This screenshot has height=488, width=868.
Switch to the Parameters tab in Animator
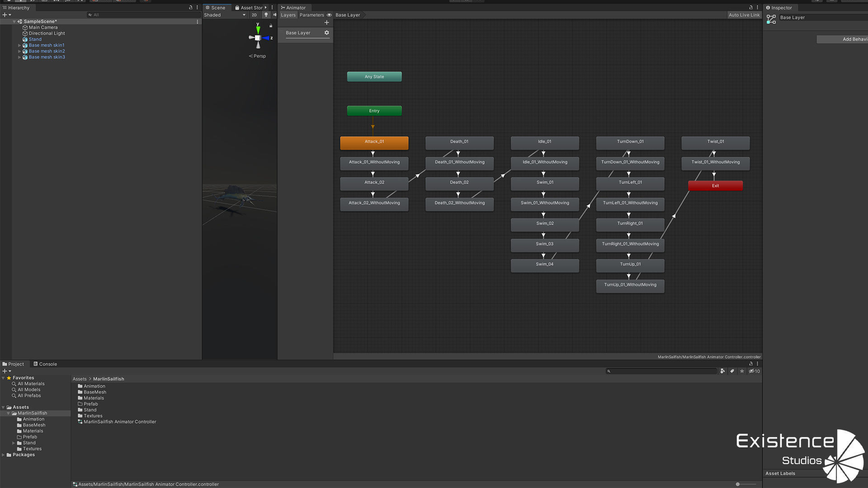311,15
